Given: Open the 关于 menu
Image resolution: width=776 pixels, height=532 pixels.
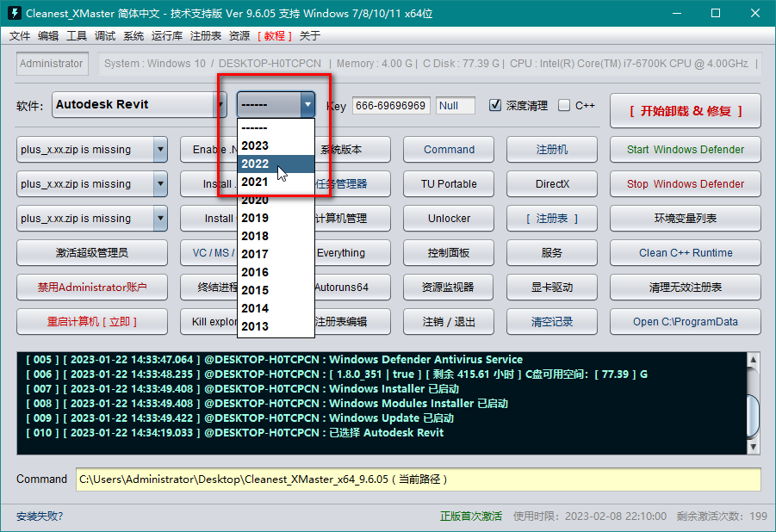Looking at the screenshot, I should coord(310,35).
